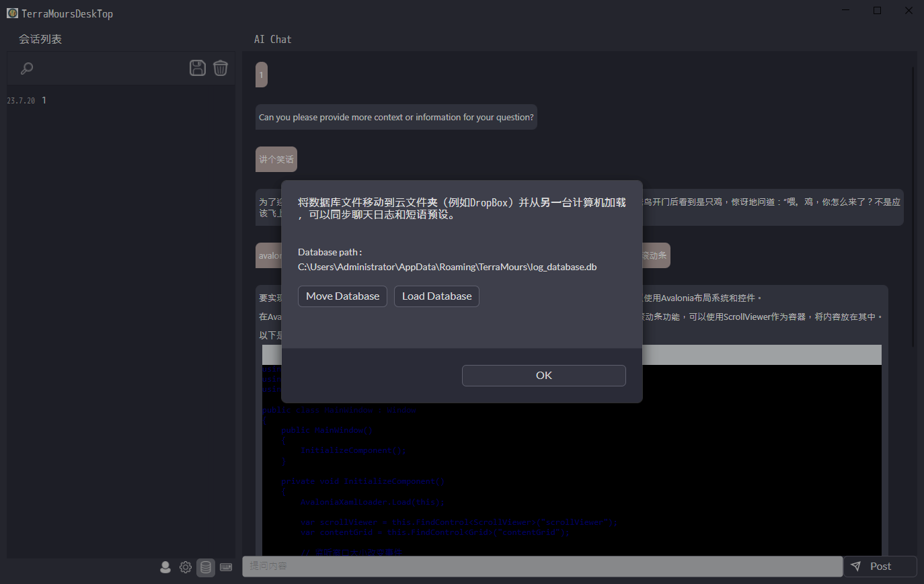Save the session using the floppy disk icon

(197, 67)
